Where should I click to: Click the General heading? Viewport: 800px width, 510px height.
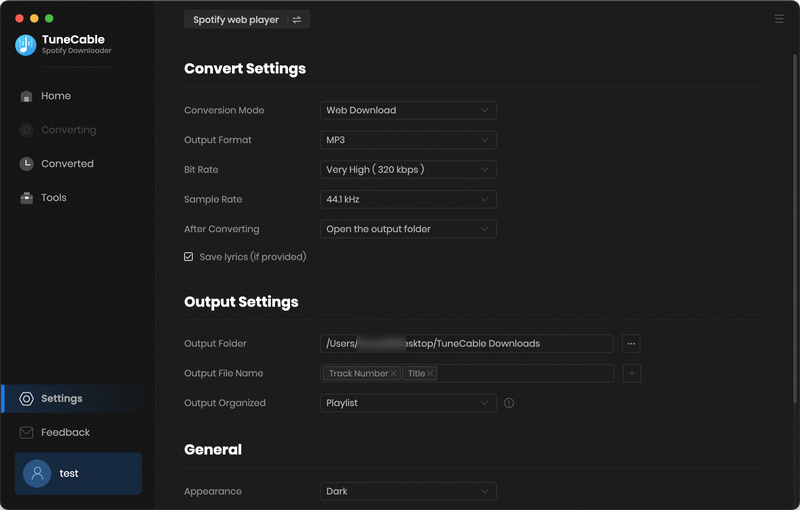tap(213, 449)
